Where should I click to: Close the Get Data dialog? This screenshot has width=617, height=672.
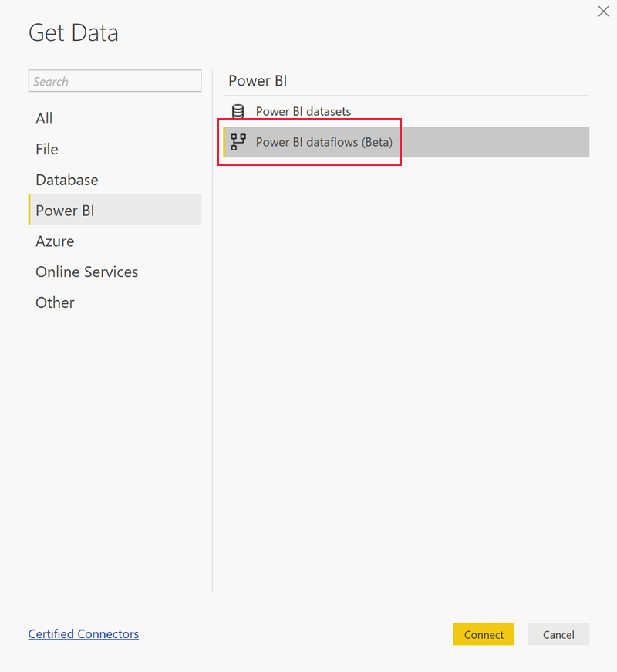tap(603, 12)
